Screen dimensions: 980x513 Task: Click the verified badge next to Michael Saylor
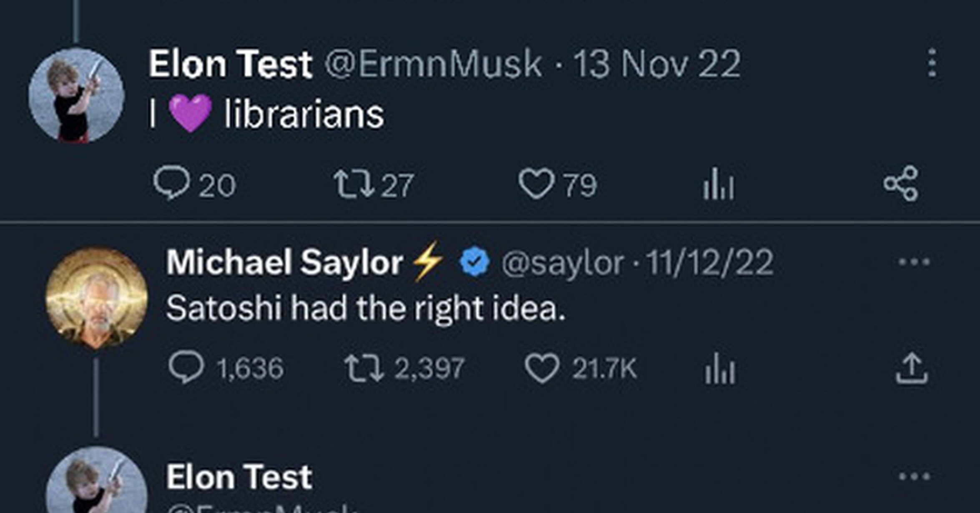click(474, 262)
